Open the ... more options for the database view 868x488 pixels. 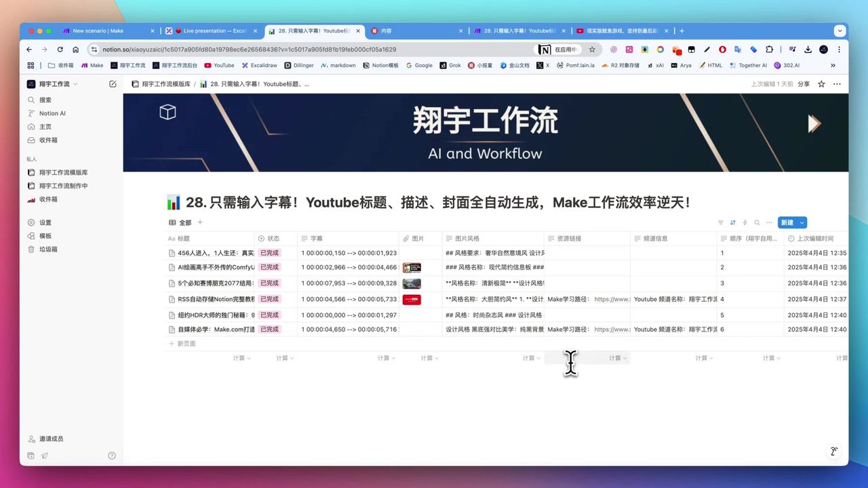point(769,222)
